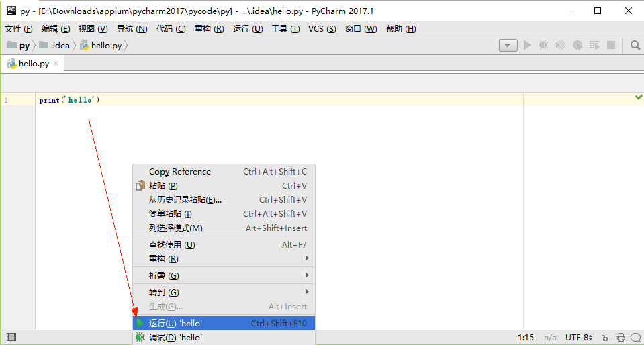Click the Run toolbar play icon
Image resolution: width=644 pixels, height=345 pixels.
[x=527, y=45]
